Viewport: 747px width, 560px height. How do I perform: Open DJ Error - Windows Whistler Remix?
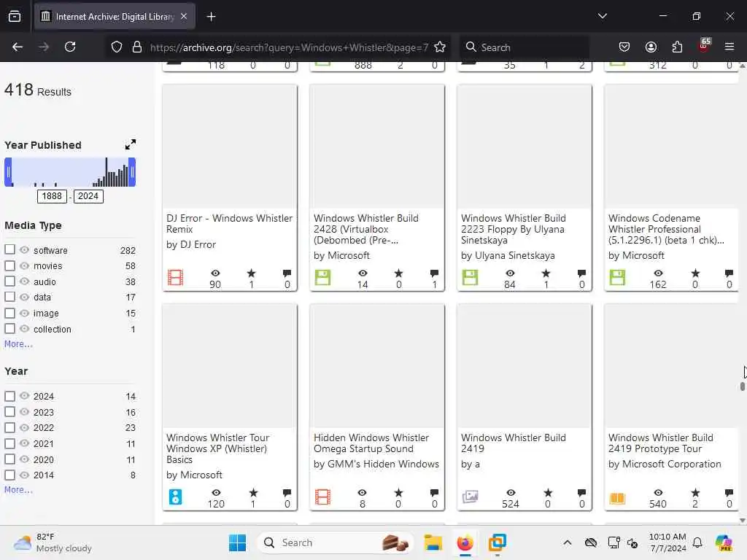(x=229, y=223)
